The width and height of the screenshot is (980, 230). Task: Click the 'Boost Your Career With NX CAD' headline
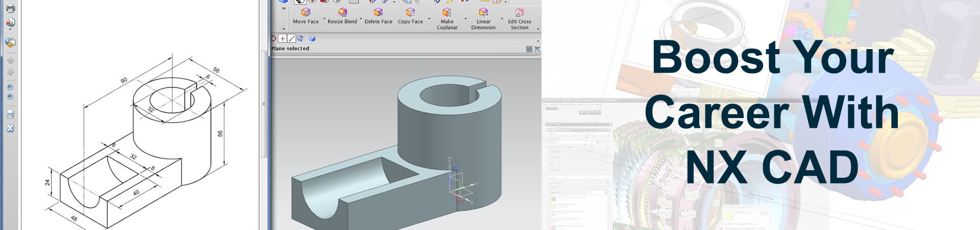coord(772,111)
